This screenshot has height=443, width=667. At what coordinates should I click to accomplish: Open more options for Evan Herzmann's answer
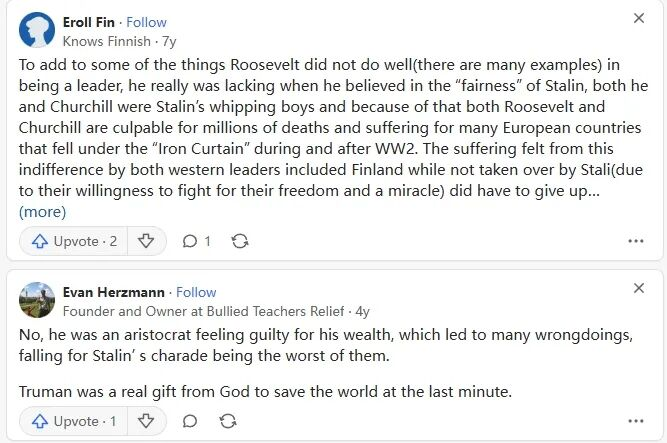click(x=636, y=421)
